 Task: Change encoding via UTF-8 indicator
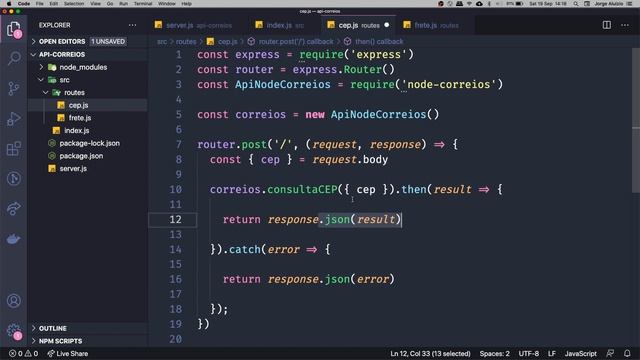point(529,353)
